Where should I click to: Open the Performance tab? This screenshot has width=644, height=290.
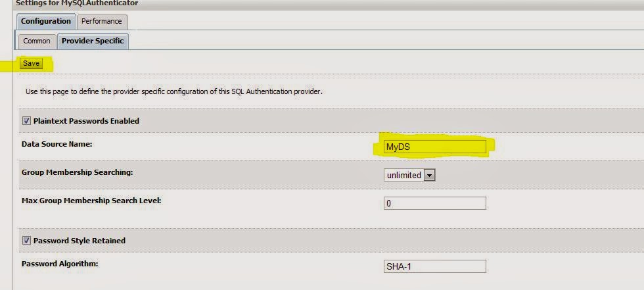[x=101, y=21]
